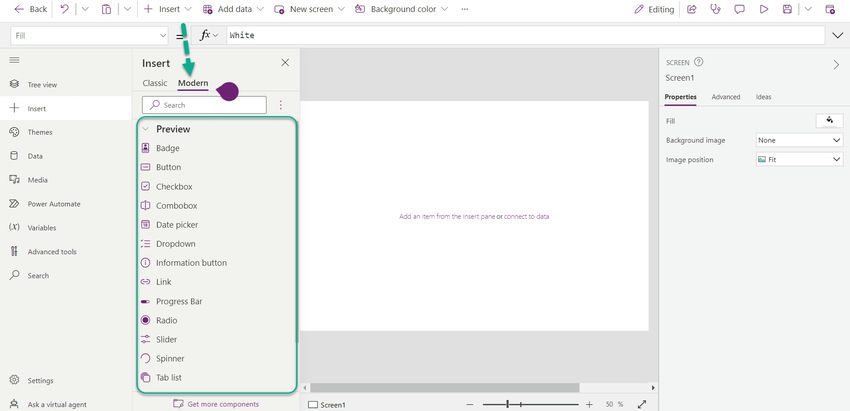Click the formula bar input
Viewport: 850px width, 411px height.
[x=525, y=35]
